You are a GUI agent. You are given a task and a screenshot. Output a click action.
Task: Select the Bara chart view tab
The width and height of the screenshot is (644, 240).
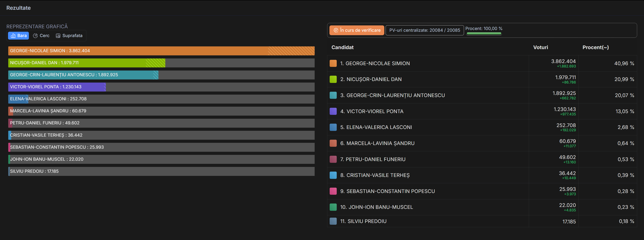coord(19,36)
